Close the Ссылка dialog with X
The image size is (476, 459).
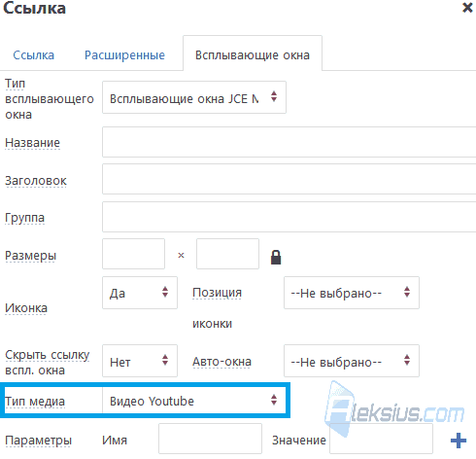point(467,8)
